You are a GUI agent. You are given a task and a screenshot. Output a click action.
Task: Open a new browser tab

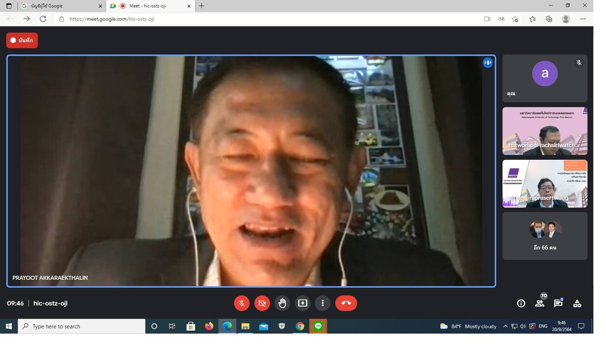(x=202, y=6)
